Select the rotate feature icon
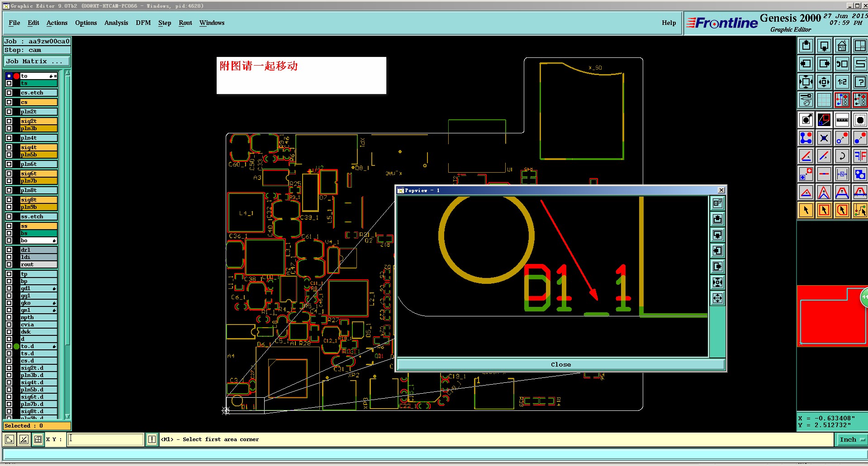The height and width of the screenshot is (466, 868). coord(842,156)
